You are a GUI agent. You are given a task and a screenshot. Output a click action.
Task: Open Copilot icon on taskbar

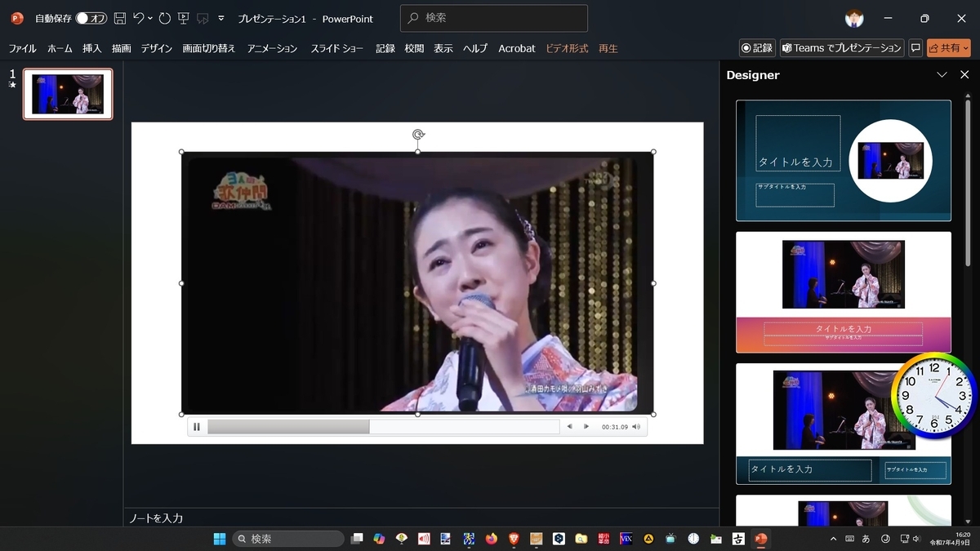click(379, 539)
